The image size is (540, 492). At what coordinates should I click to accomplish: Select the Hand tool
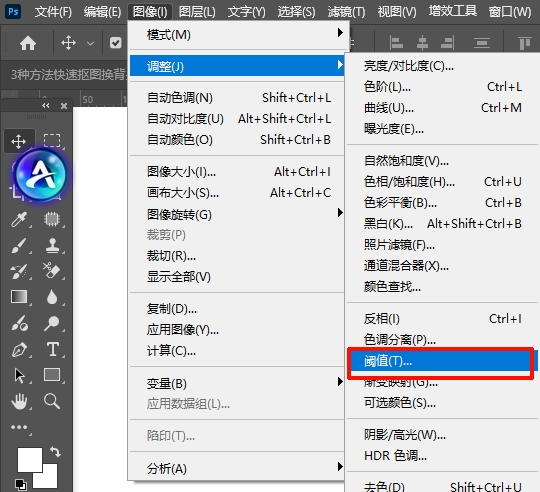(x=19, y=401)
